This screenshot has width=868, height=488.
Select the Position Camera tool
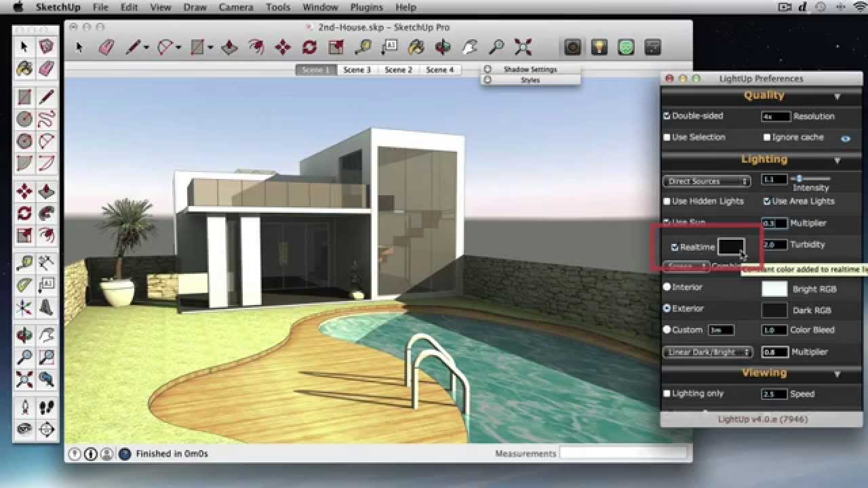[24, 407]
